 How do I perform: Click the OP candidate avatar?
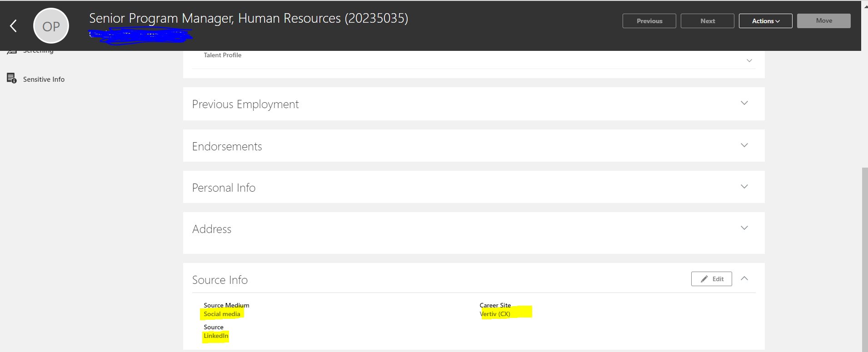(51, 26)
